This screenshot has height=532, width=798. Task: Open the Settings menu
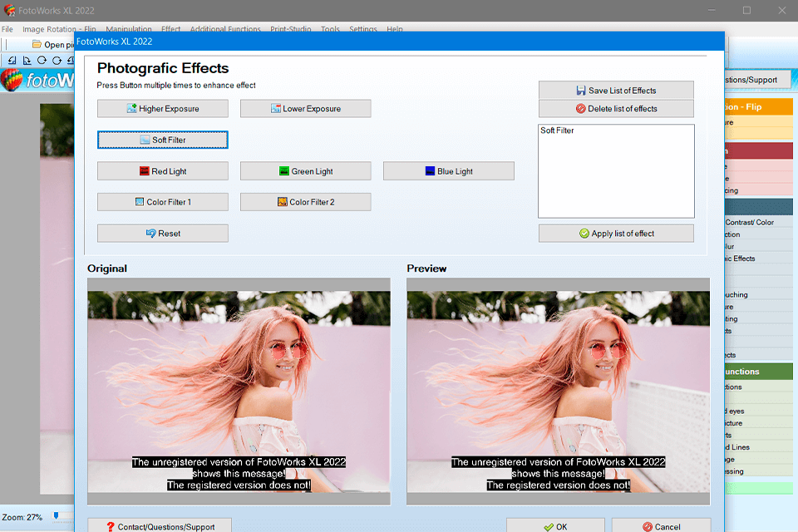coord(363,29)
